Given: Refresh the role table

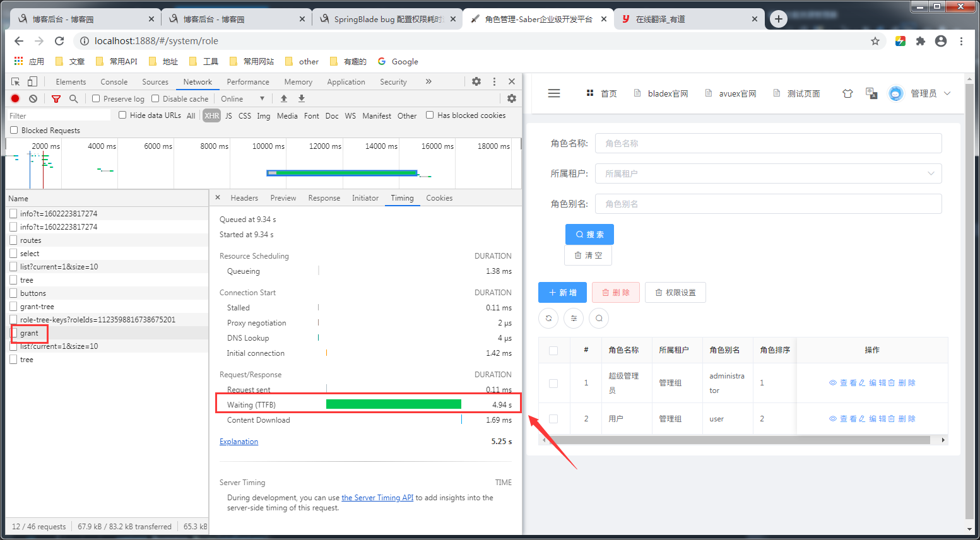Looking at the screenshot, I should [548, 319].
